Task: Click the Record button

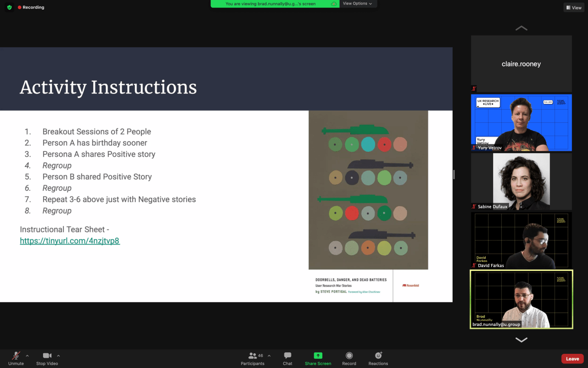Action: (x=349, y=359)
